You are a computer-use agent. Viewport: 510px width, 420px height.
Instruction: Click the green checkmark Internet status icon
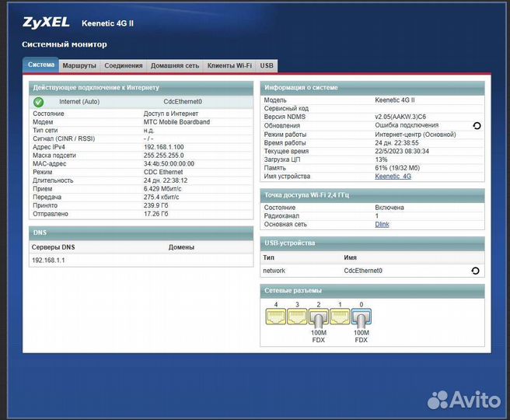38,102
